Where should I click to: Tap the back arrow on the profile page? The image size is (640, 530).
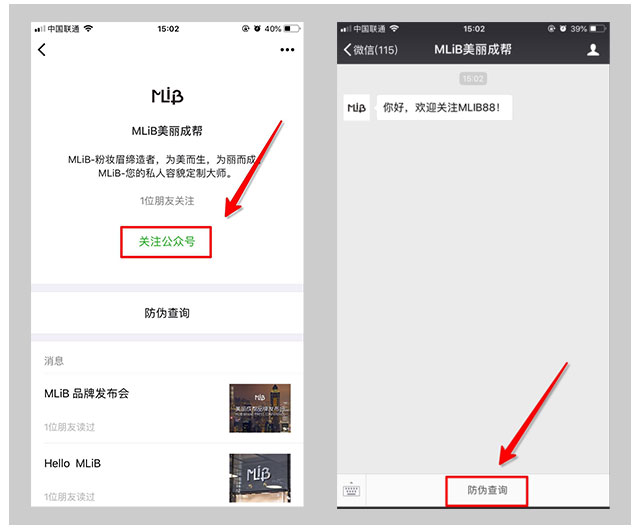click(42, 50)
